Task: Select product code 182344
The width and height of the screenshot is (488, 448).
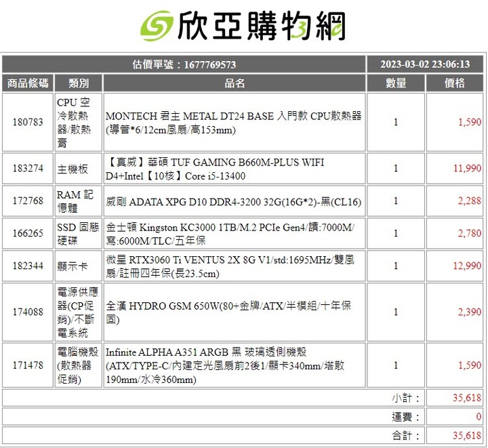Action: 28,266
